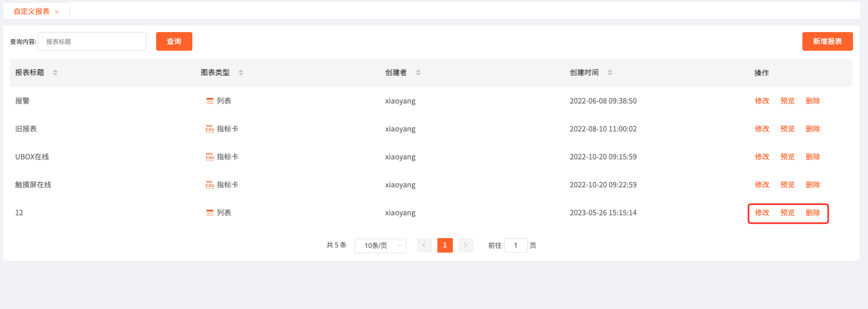
Task: Click the report title 12
Action: coord(19,213)
